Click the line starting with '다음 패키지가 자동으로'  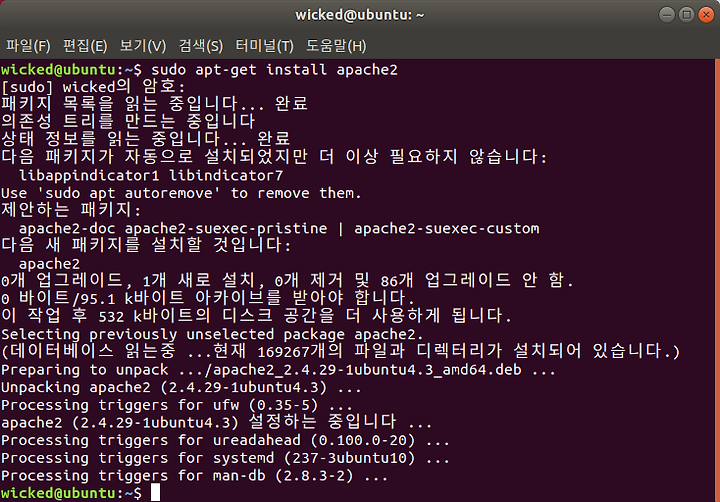coord(274,157)
